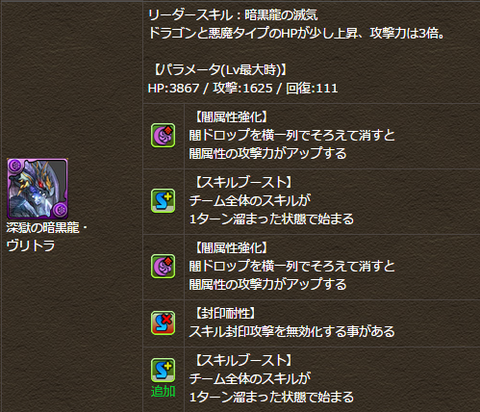Click the first Skill Boost awakening icon
This screenshot has height=412, width=480.
[x=163, y=201]
